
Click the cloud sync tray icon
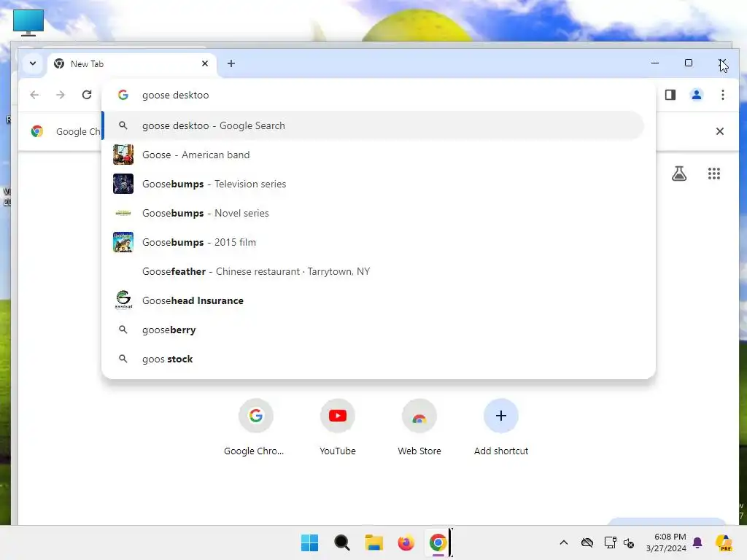(587, 542)
